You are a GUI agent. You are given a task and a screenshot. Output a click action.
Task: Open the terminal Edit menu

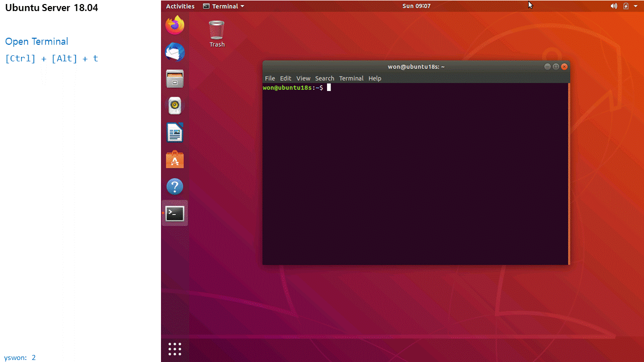[x=286, y=78]
